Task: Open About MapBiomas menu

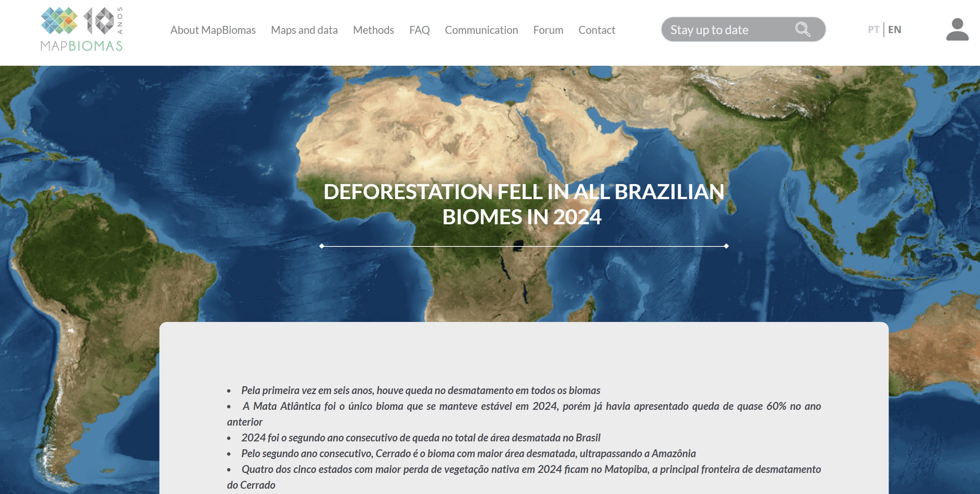Action: (213, 30)
